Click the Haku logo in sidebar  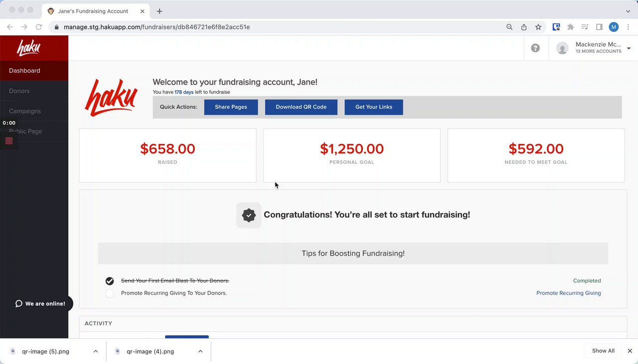pos(28,48)
